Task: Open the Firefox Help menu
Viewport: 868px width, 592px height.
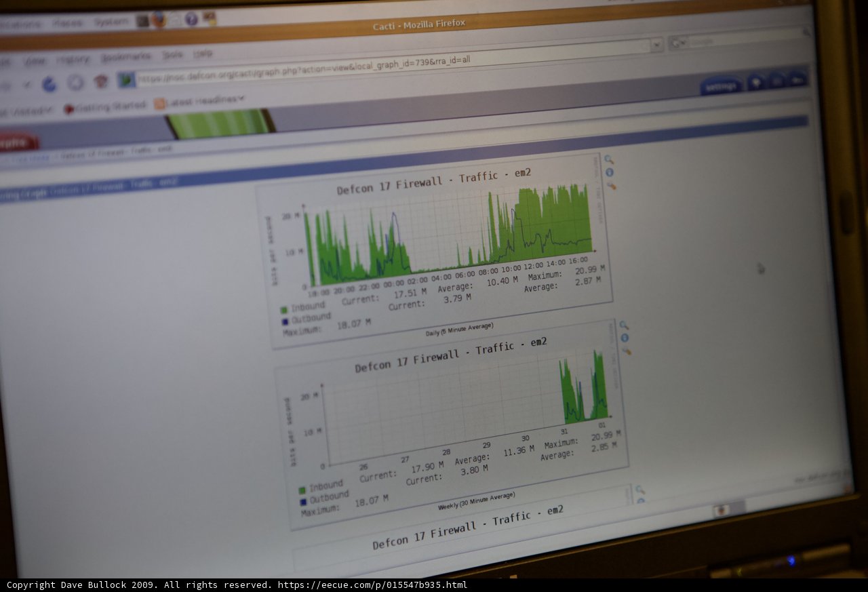Action: click(x=203, y=54)
